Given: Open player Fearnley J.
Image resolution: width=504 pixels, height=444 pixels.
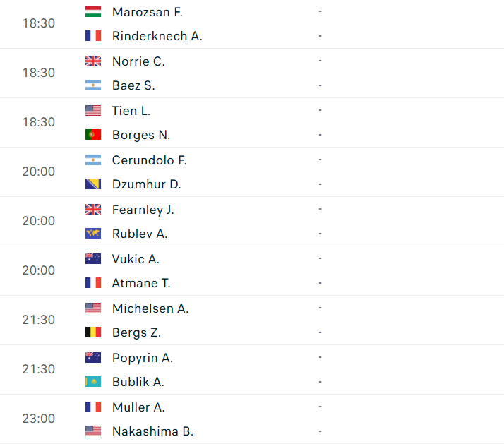Looking at the screenshot, I should [143, 210].
